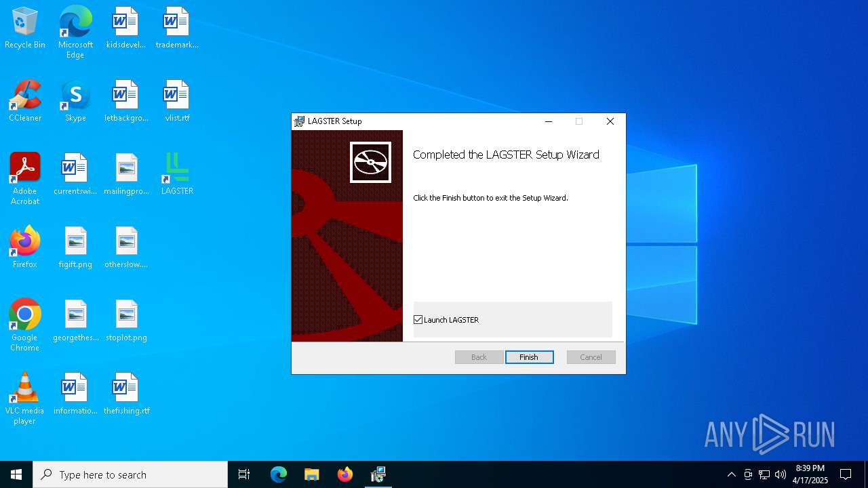The image size is (868, 488).
Task: Open the VLC media player shortcut
Action: pos(25,399)
